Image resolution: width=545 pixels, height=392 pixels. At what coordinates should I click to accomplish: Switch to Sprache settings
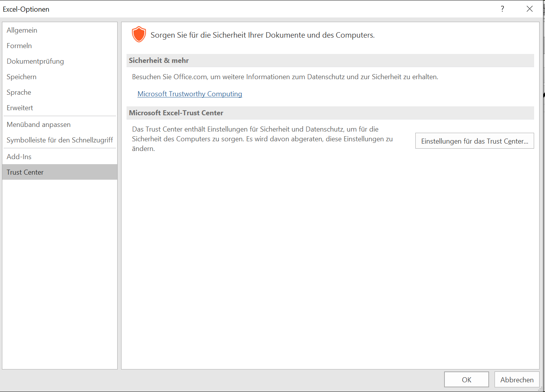pyautogui.click(x=60, y=92)
